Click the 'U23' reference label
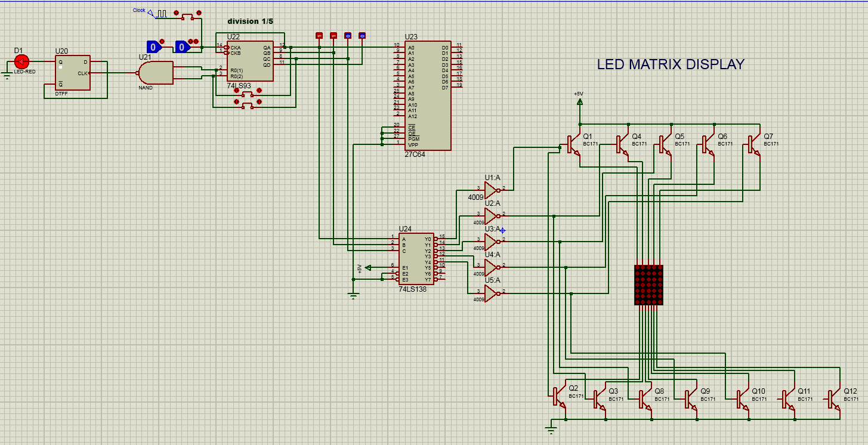The image size is (868, 445). pyautogui.click(x=411, y=37)
